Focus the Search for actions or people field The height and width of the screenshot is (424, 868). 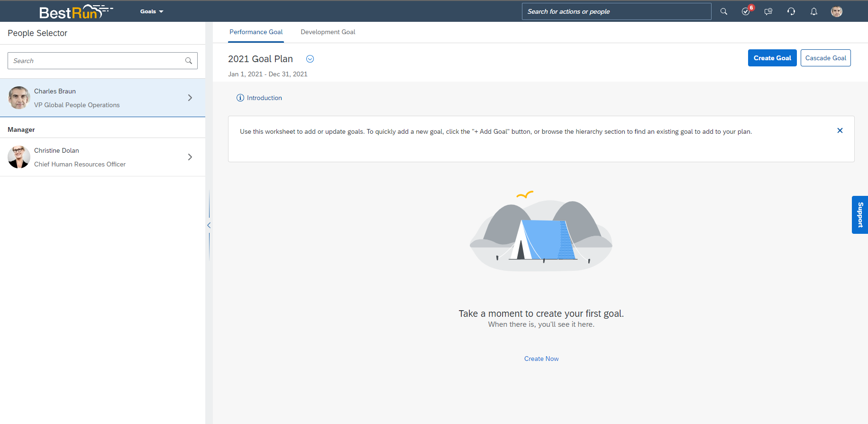pos(616,11)
